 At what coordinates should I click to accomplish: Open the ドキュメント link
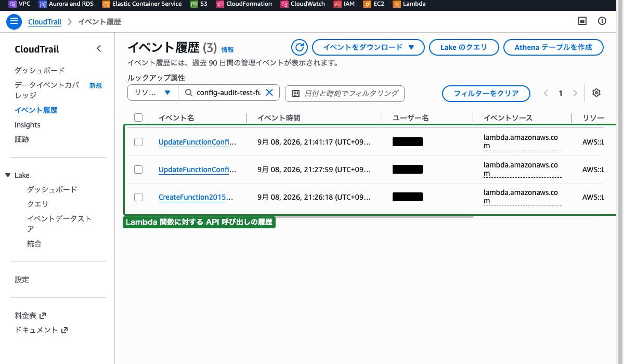coord(36,330)
